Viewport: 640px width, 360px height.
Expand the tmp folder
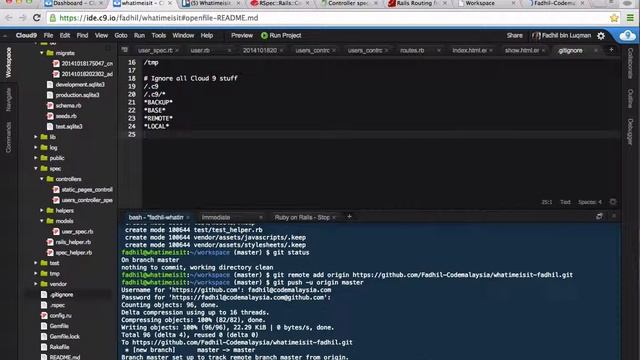pos(36,273)
